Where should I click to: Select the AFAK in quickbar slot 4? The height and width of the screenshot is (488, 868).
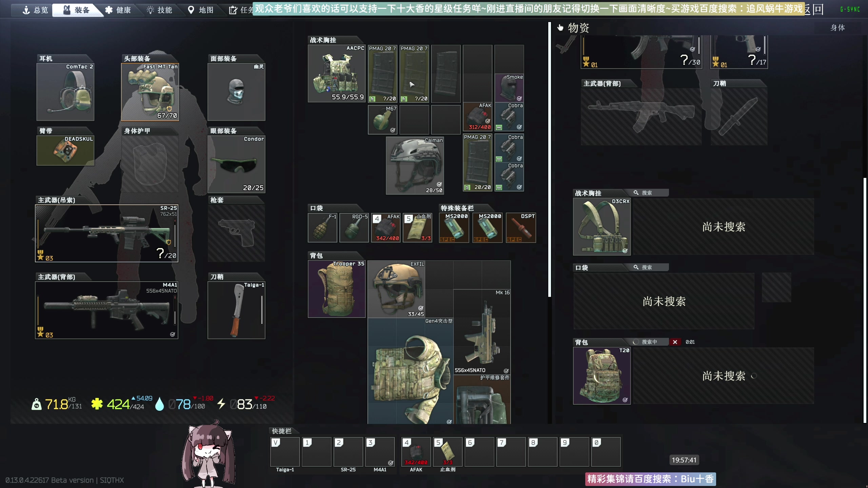pos(415,452)
